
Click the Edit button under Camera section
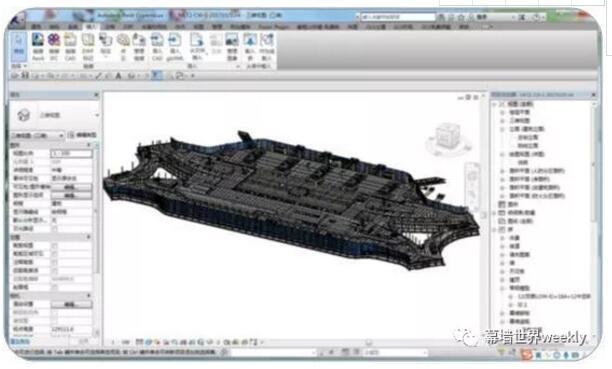click(71, 304)
